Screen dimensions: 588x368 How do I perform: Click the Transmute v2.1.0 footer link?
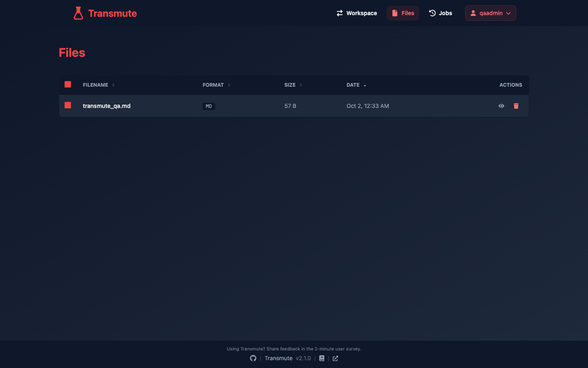(x=287, y=358)
